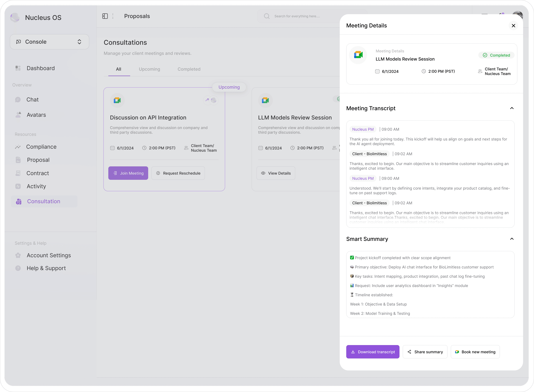Switch to the Upcoming tab
Image resolution: width=534 pixels, height=392 pixels.
pos(149,69)
